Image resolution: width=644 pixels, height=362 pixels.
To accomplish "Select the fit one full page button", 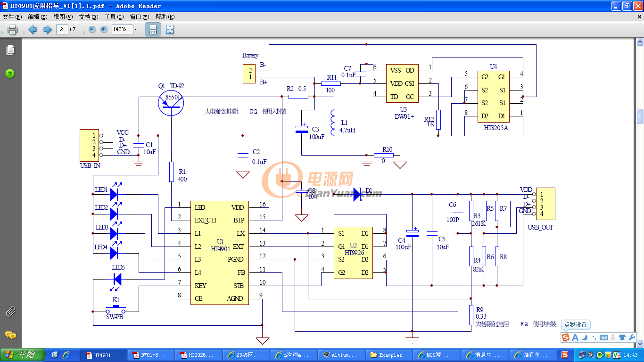I will (170, 30).
